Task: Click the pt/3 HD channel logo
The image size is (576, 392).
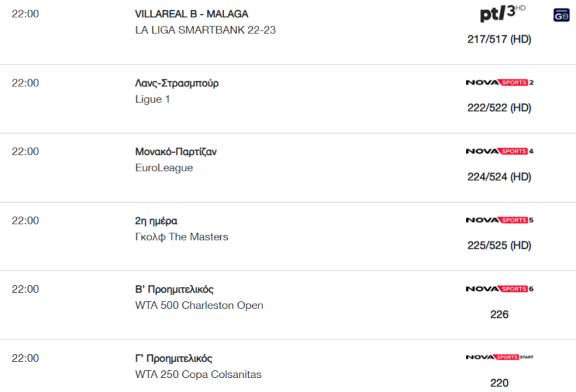Action: [502, 13]
